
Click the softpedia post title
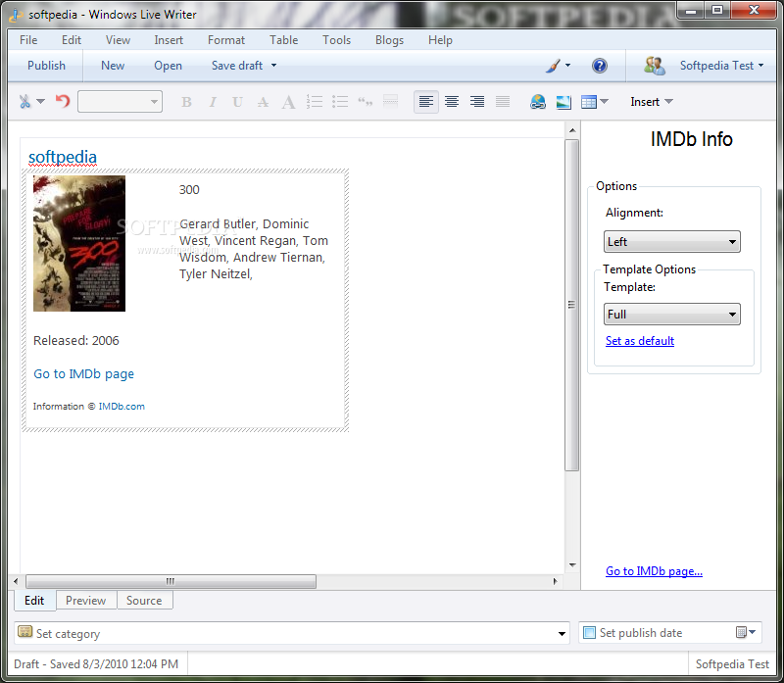coord(63,157)
